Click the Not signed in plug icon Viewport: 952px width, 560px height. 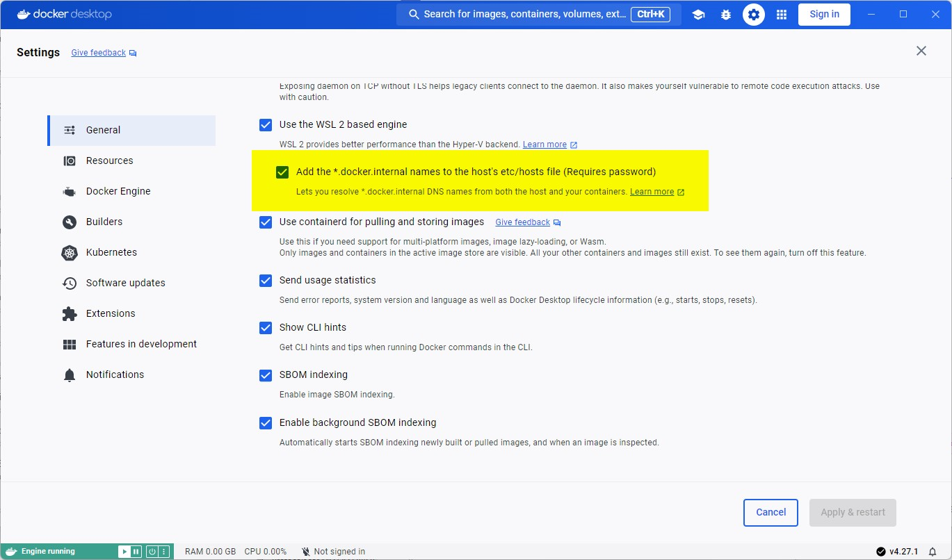point(306,552)
